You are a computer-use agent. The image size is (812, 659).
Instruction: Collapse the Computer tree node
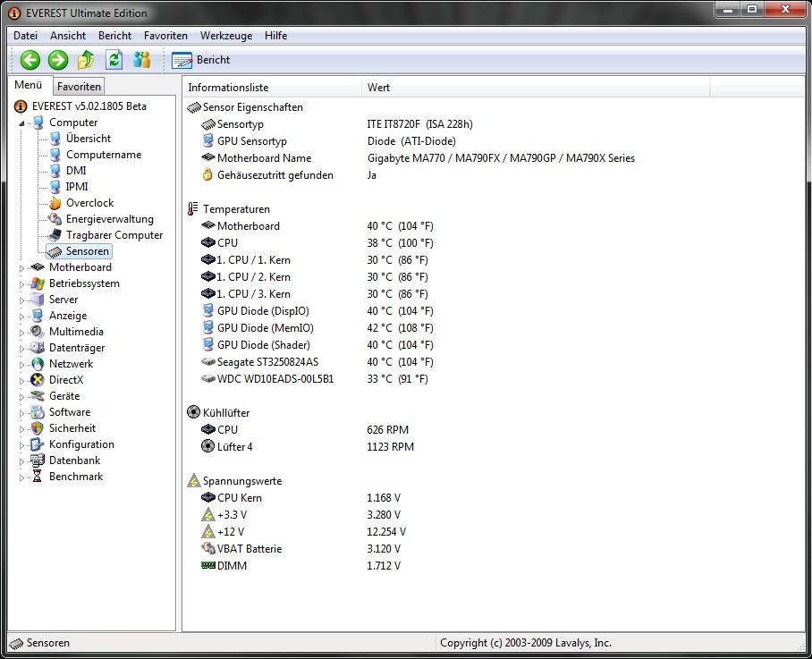click(x=21, y=123)
